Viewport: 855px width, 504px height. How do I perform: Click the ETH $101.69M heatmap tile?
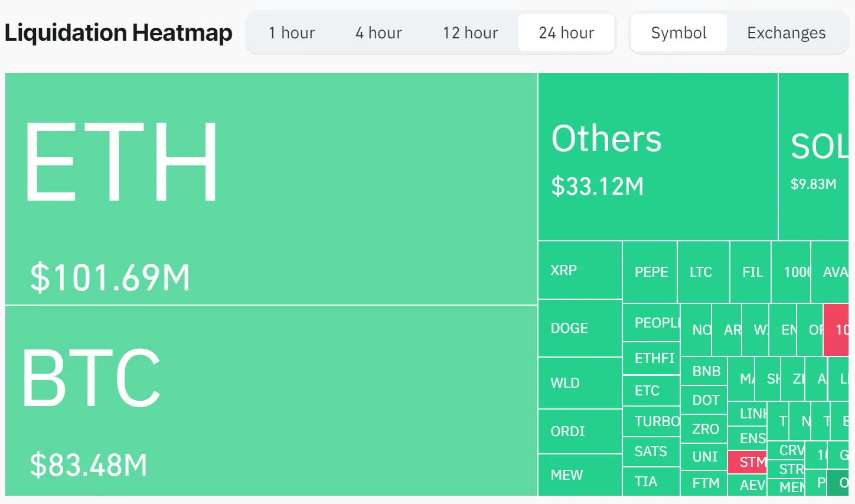271,189
